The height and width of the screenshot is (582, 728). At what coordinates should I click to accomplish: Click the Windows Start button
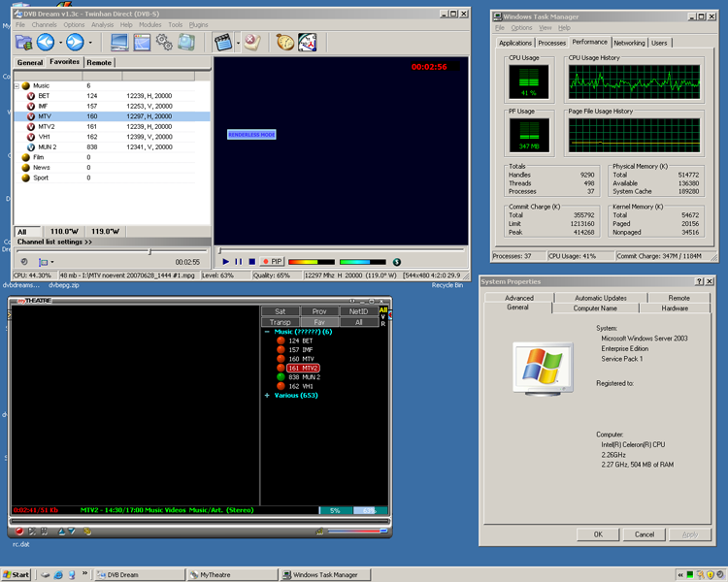[16, 574]
